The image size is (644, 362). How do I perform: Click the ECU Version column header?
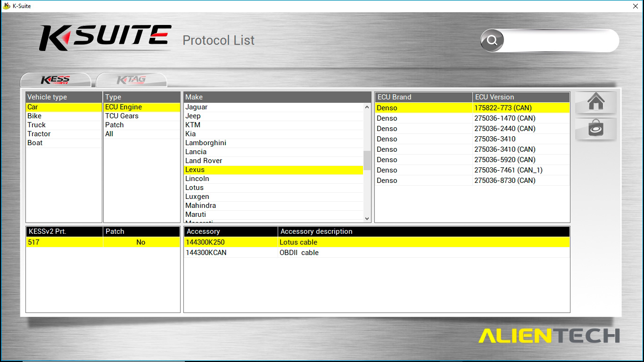[521, 97]
